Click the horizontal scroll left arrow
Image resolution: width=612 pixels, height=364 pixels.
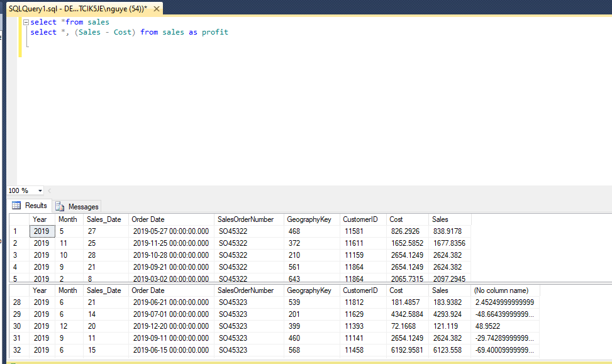[x=50, y=190]
